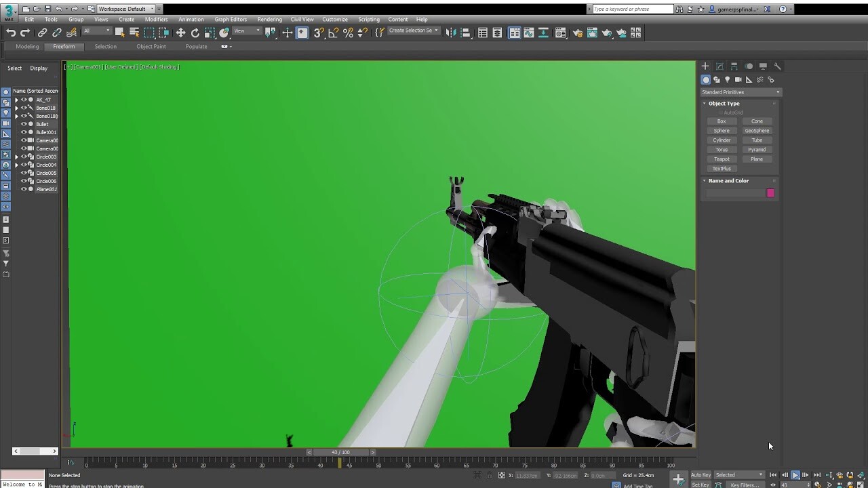Screen dimensions: 868x488
Task: Create a Teapot primitive
Action: pos(722,159)
